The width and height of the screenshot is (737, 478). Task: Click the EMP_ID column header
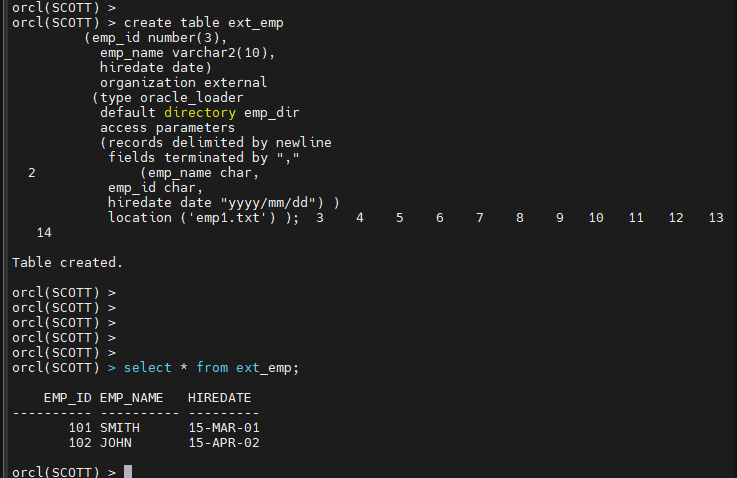68,398
